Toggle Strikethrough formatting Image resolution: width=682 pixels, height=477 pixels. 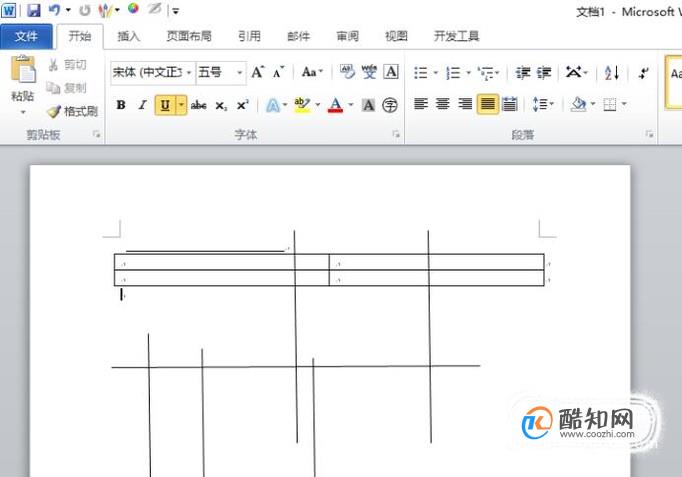tap(198, 105)
